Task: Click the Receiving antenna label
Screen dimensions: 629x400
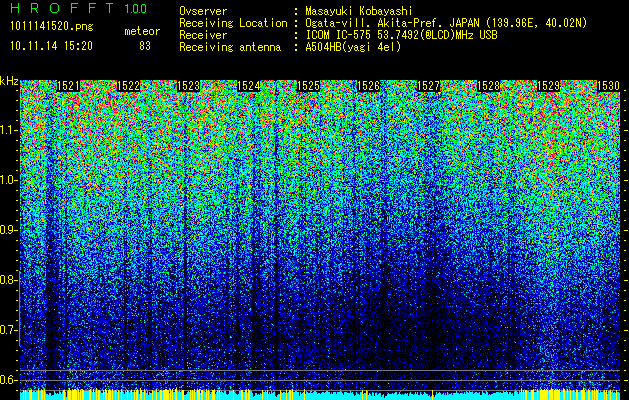Action: (230, 47)
